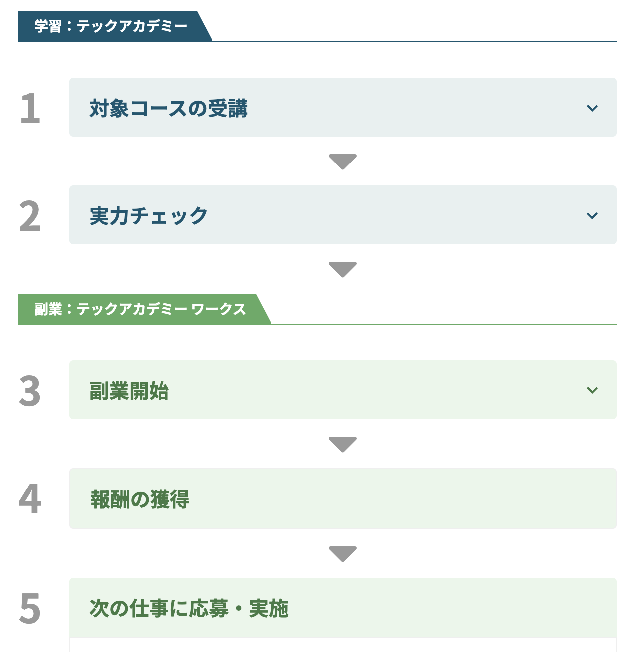644x652 pixels.
Task: Click the down triangle below 副業開始
Action: click(x=343, y=444)
